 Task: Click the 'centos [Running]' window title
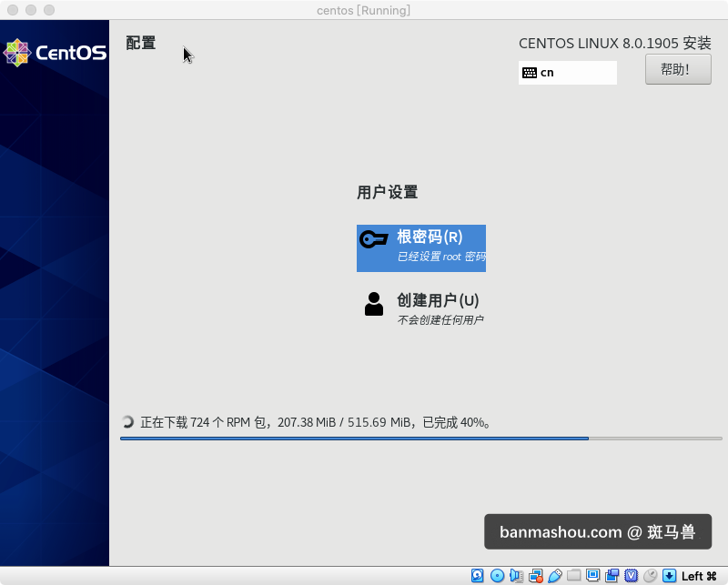point(363,10)
